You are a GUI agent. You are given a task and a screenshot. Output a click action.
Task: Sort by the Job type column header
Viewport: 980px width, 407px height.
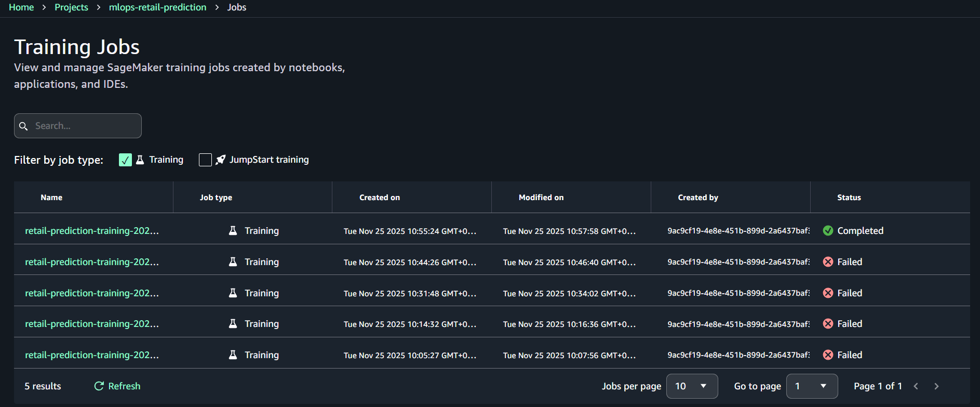(x=216, y=198)
